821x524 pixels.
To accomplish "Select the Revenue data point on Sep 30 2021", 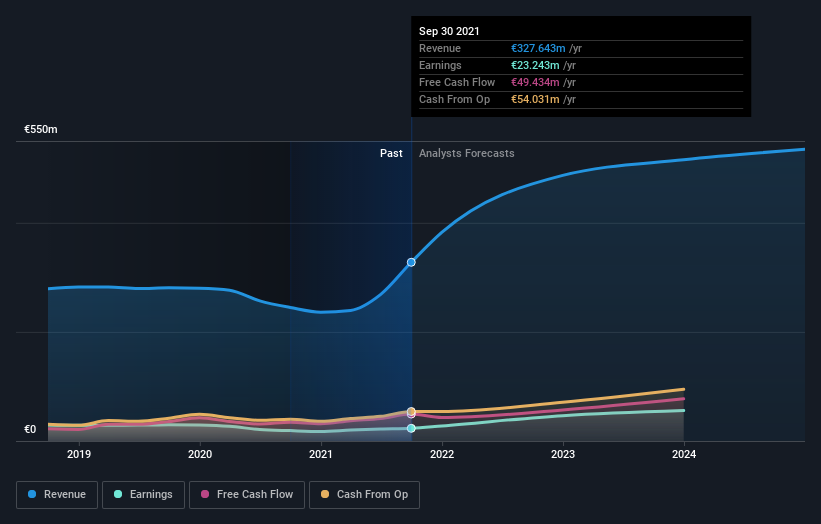I will pyautogui.click(x=411, y=262).
